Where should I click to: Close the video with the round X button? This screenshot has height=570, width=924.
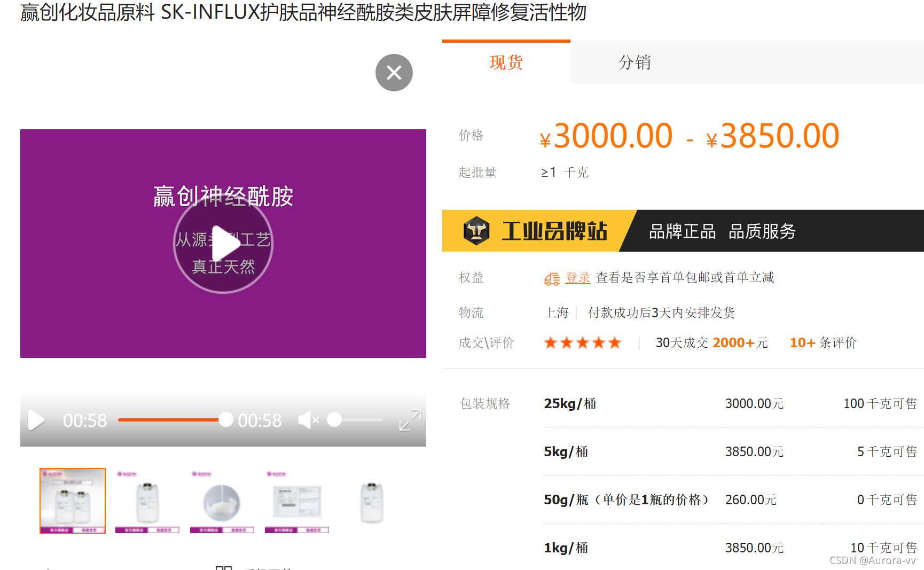tap(394, 73)
